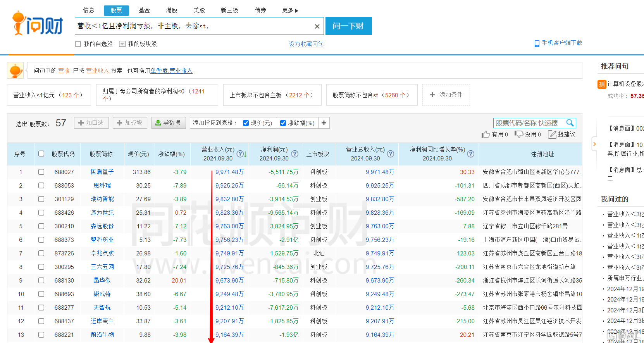Click the net-profit below zero condition box

(x=157, y=95)
